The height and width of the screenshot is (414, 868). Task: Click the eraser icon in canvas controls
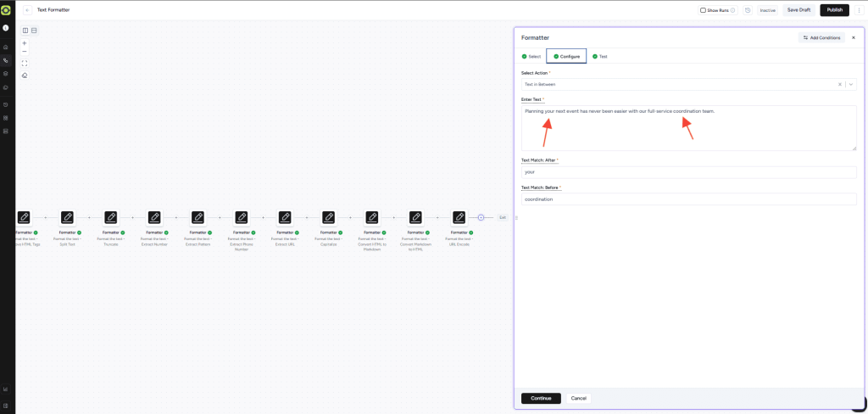tap(25, 76)
